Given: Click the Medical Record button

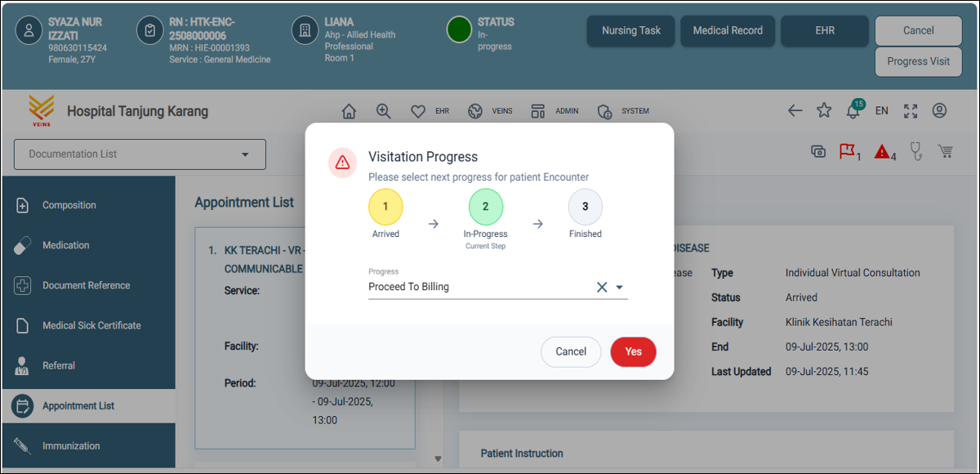Looking at the screenshot, I should [728, 31].
